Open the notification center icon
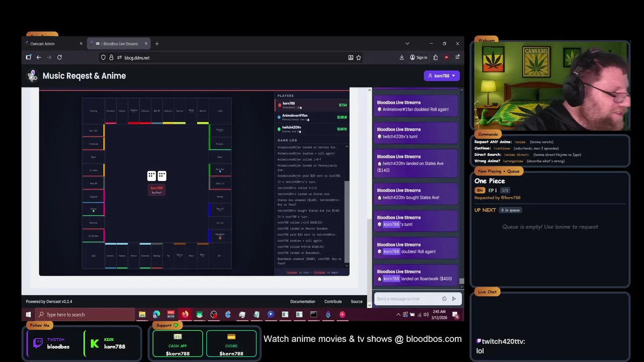 455,315
